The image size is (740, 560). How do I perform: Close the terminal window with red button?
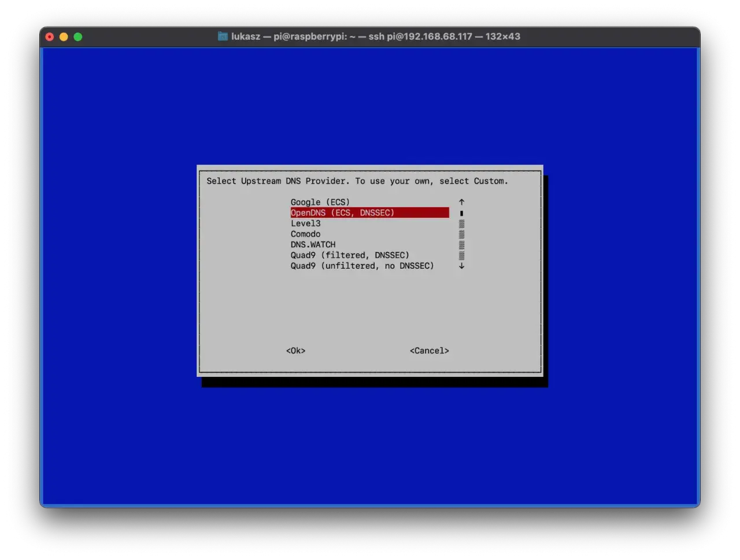[50, 37]
